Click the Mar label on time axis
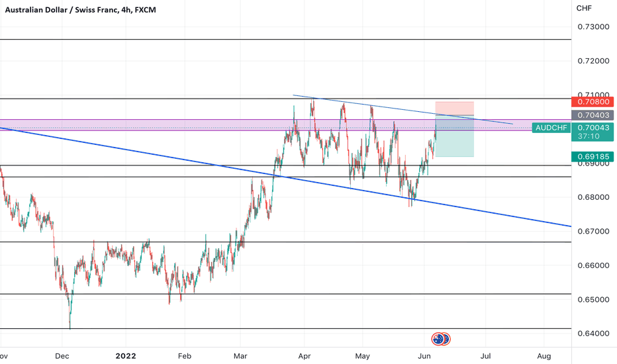Image resolution: width=617 pixels, height=364 pixels. click(x=240, y=356)
